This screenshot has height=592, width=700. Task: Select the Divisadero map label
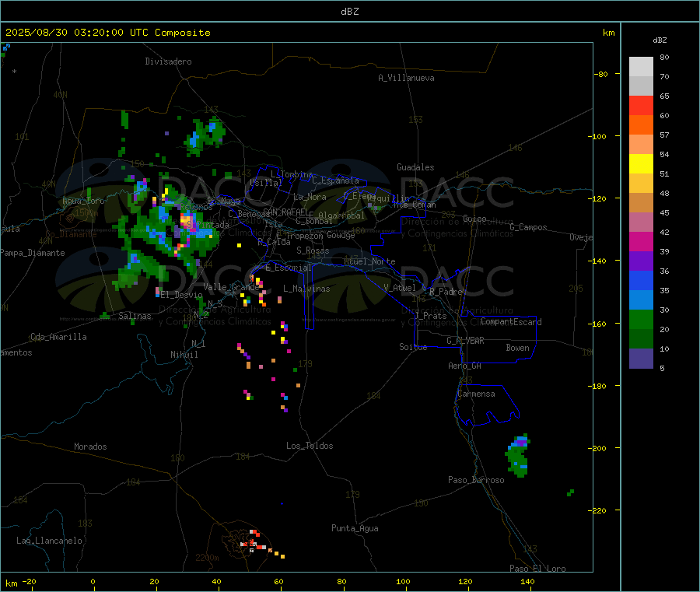click(168, 61)
